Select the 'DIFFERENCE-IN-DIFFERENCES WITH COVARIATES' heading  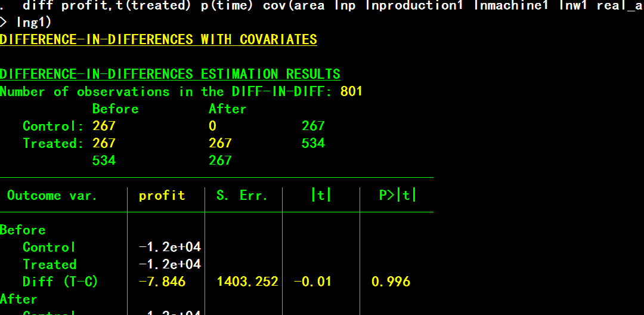[159, 40]
